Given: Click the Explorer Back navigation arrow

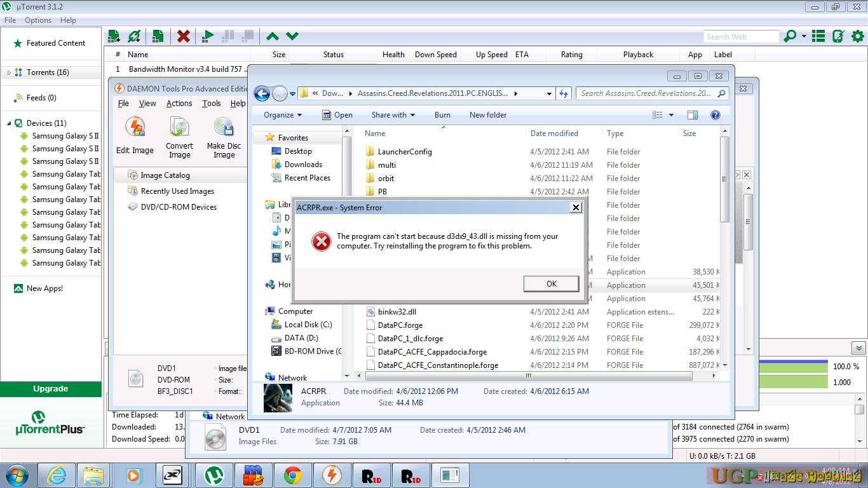Looking at the screenshot, I should (x=262, y=94).
